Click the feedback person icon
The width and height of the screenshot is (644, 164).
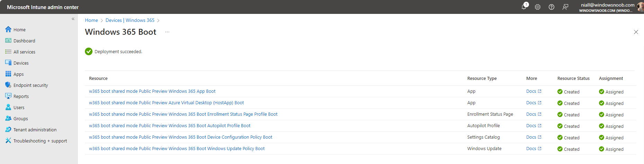coord(565,7)
